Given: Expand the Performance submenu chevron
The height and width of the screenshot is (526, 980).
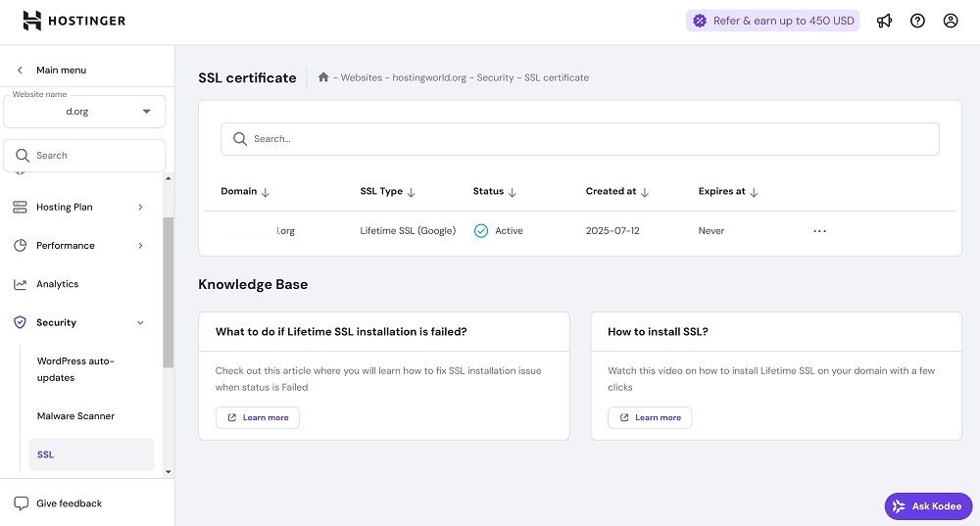Looking at the screenshot, I should [x=140, y=246].
